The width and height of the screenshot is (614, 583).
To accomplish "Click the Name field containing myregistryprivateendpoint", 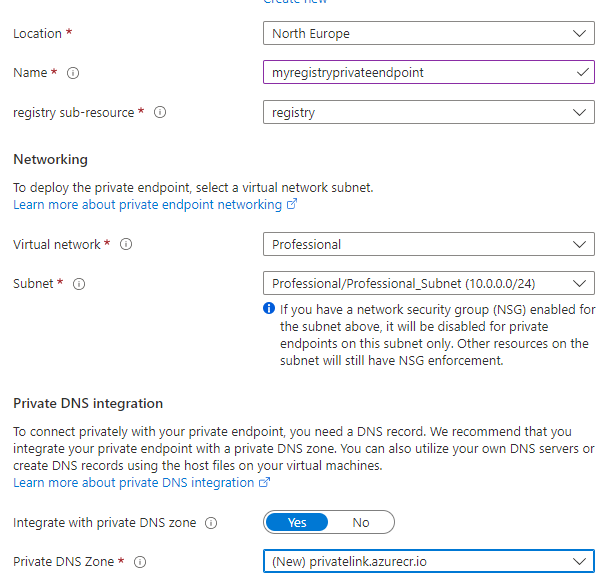I will 420,73.
